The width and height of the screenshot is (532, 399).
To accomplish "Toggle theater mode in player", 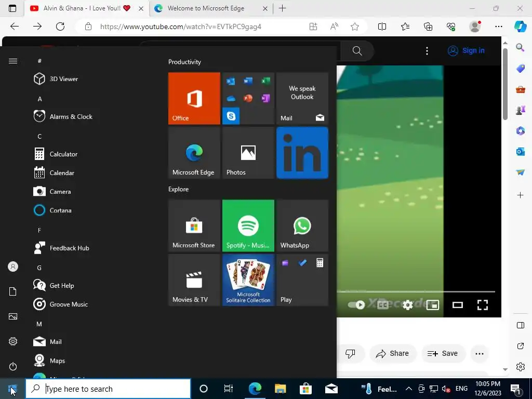I will 458,304.
